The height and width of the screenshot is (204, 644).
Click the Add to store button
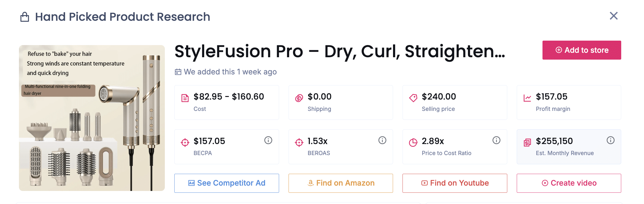581,50
